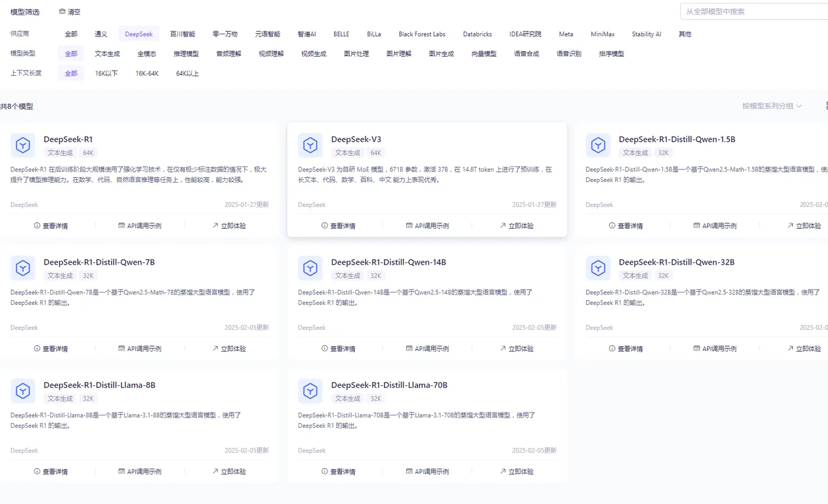Open 查看详情 for DeepSeek-R1-Distill-Qwen-7B
The image size is (828, 504).
point(51,349)
